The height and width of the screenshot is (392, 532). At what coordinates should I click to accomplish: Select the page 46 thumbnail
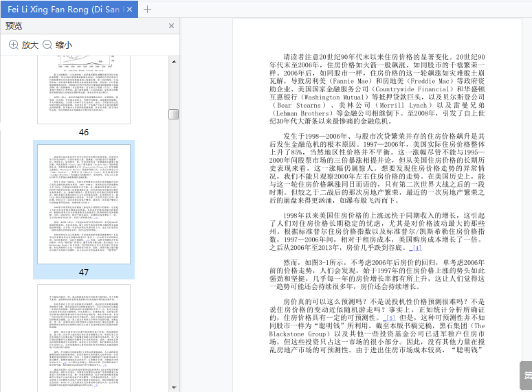pos(83,90)
